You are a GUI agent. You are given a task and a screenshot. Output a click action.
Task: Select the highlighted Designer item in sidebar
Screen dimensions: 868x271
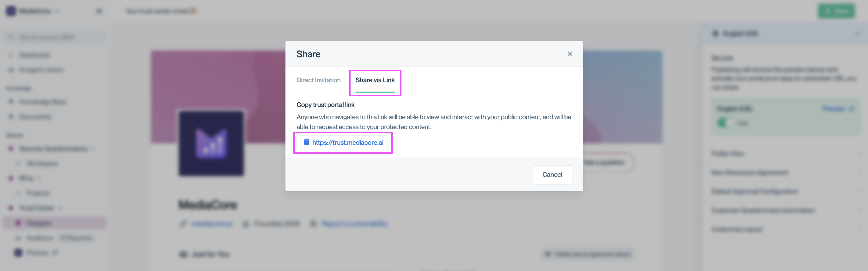click(55, 223)
